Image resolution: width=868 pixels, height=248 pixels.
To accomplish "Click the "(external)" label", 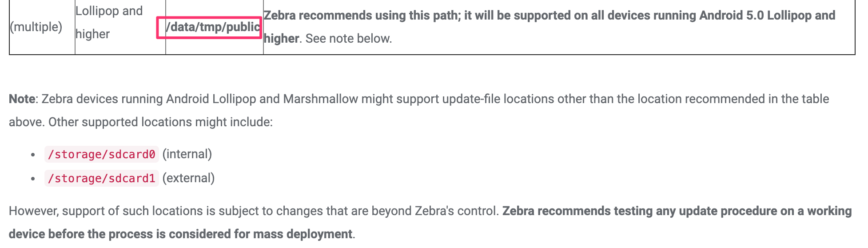I will click(x=188, y=178).
